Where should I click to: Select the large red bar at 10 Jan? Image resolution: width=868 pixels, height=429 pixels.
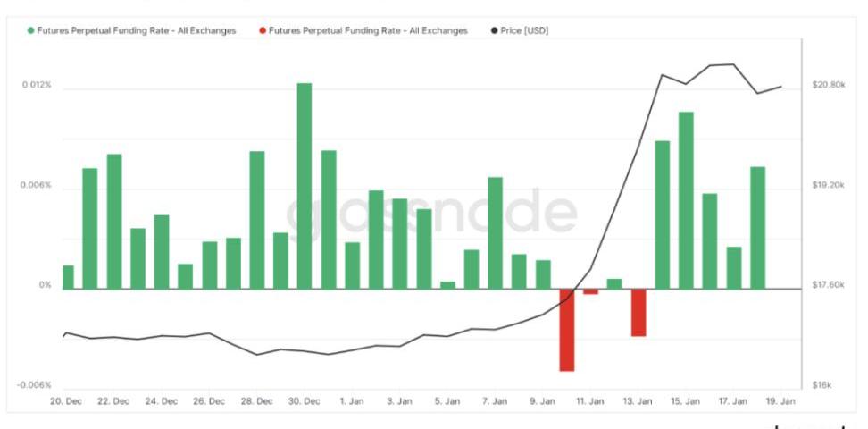click(567, 329)
